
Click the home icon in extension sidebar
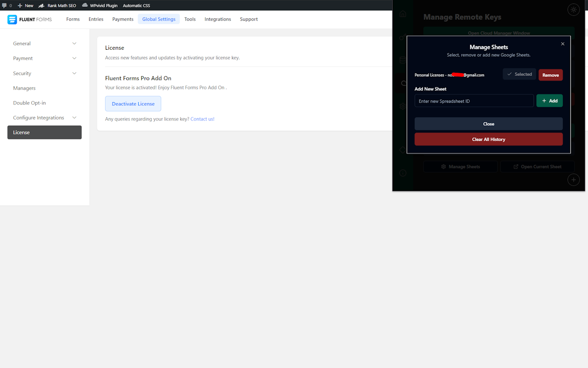coord(403,14)
